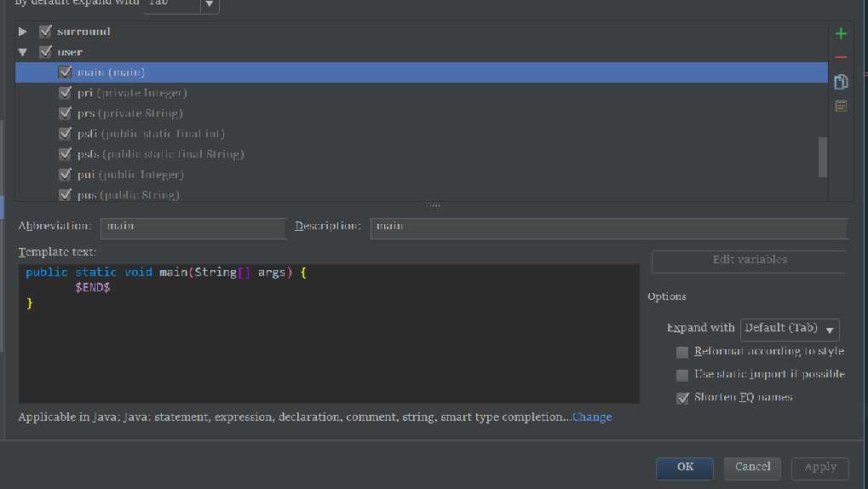This screenshot has width=868, height=489.
Task: Restore deleted defaults using list icon
Action: point(841,106)
